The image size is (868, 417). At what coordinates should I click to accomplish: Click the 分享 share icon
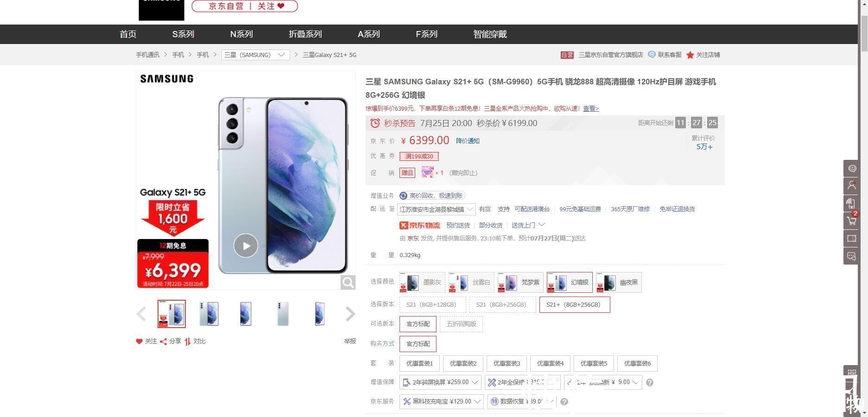point(163,341)
